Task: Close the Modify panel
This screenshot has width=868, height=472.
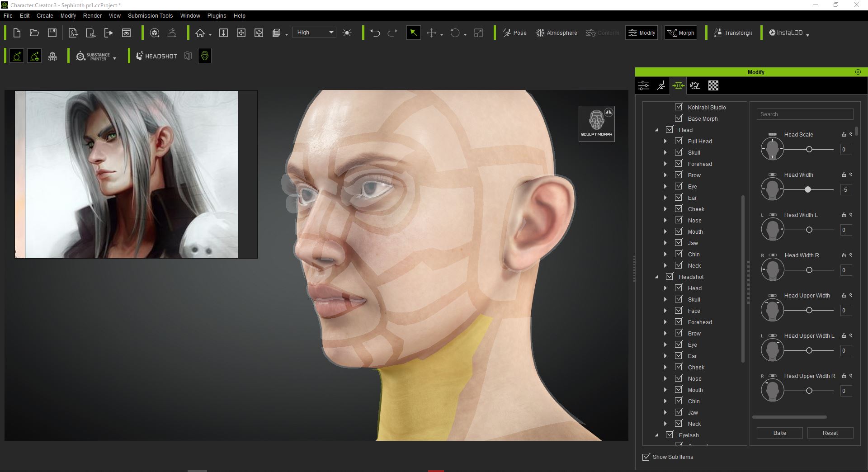Action: tap(858, 72)
